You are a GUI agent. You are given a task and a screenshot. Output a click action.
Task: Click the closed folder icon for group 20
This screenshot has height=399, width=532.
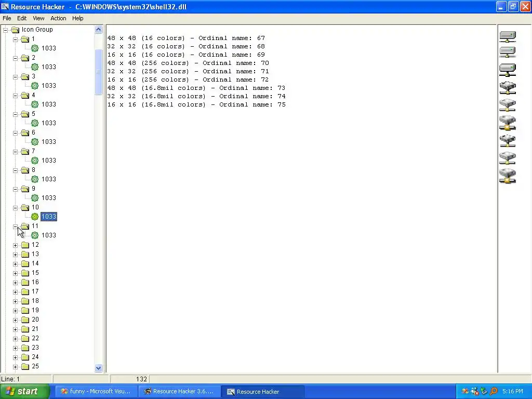(25, 320)
